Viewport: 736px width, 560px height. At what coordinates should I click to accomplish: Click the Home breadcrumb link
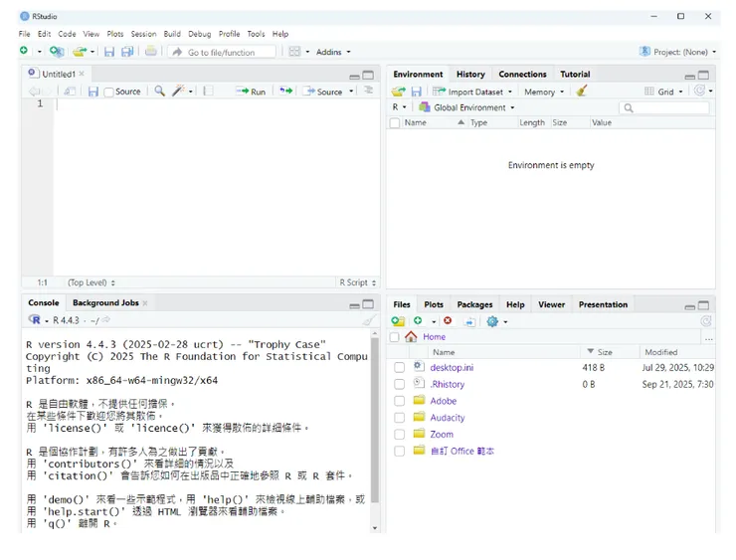pos(435,337)
